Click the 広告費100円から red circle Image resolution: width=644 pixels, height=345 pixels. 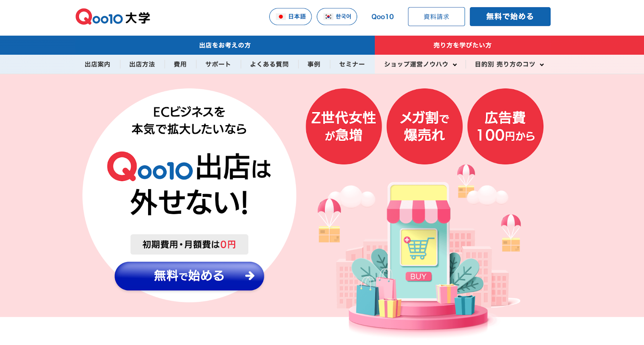click(x=506, y=126)
